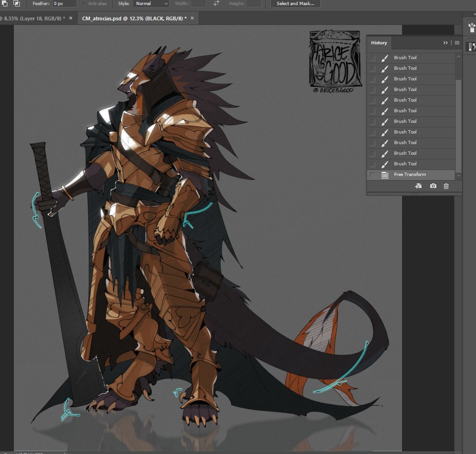Image resolution: width=476 pixels, height=454 pixels.
Task: Close the Layer 18 document tab
Action: (x=71, y=18)
